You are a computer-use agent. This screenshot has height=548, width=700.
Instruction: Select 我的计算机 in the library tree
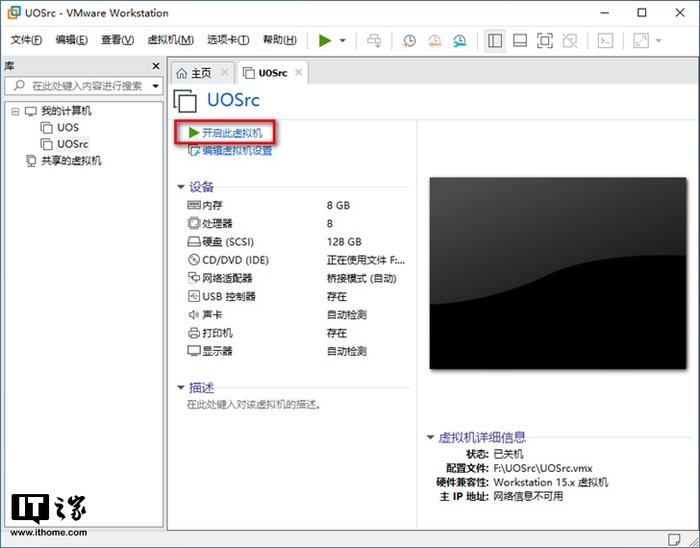pos(66,111)
